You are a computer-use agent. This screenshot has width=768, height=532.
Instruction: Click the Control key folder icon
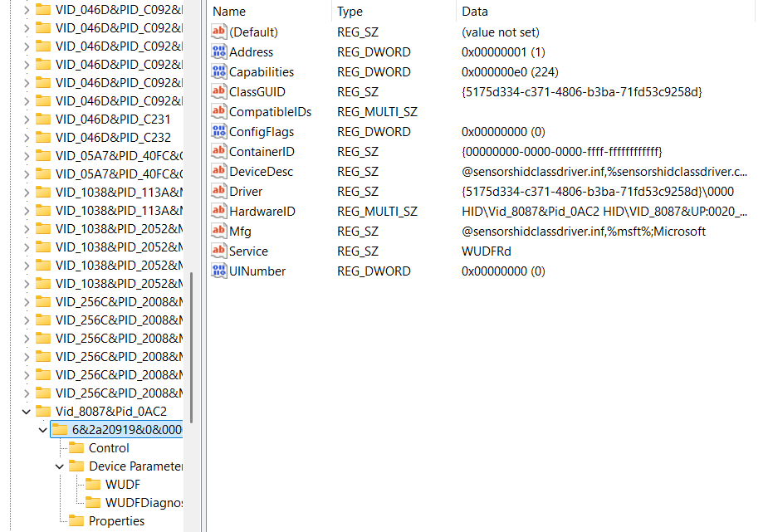pyautogui.click(x=76, y=448)
